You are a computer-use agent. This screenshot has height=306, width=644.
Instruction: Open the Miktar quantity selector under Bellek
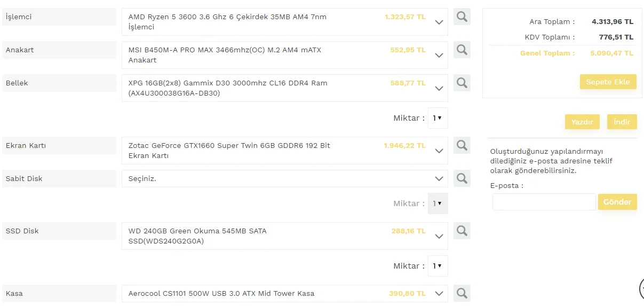(438, 118)
